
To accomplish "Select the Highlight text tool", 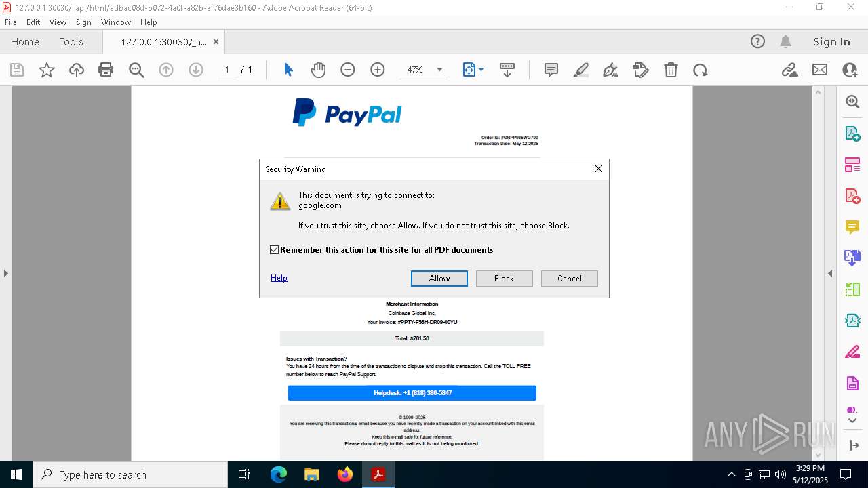I will [x=581, y=70].
